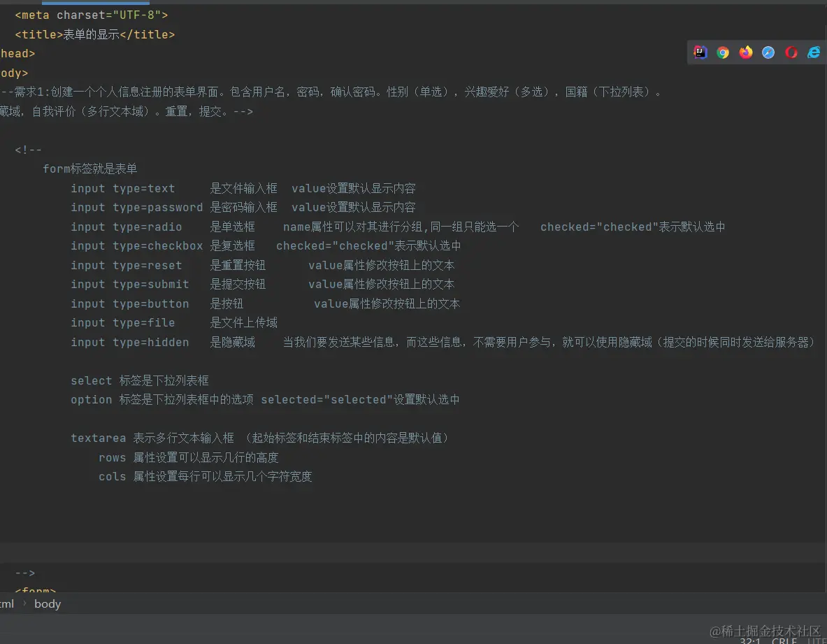Preview the page in Firefox
The width and height of the screenshot is (827, 644).
click(x=745, y=52)
